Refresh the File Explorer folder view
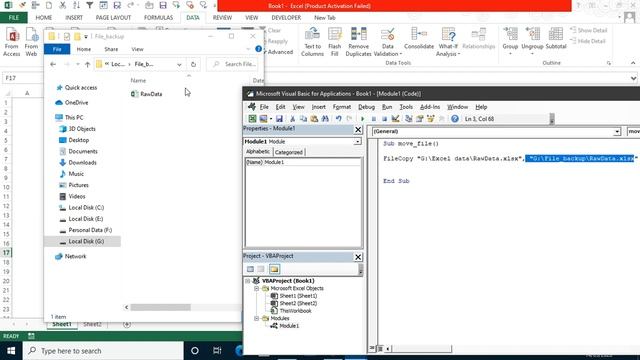Image resolution: width=640 pixels, height=360 pixels. pyautogui.click(x=193, y=64)
